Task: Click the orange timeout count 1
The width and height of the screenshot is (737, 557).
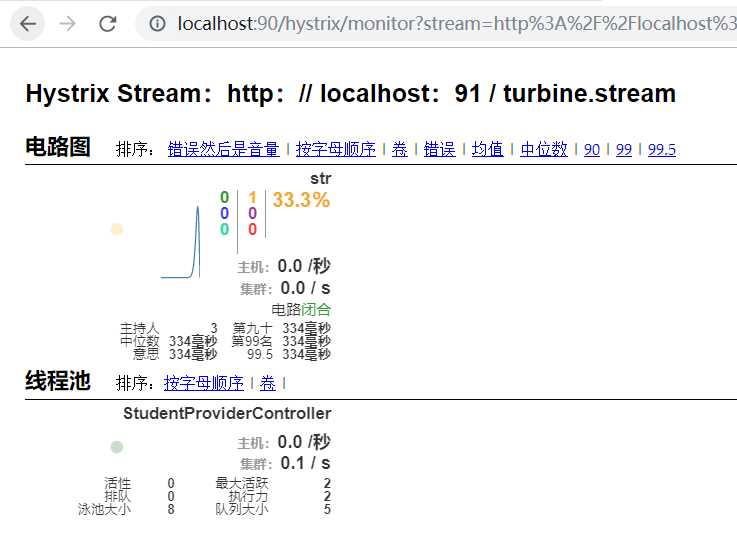Action: pyautogui.click(x=252, y=197)
